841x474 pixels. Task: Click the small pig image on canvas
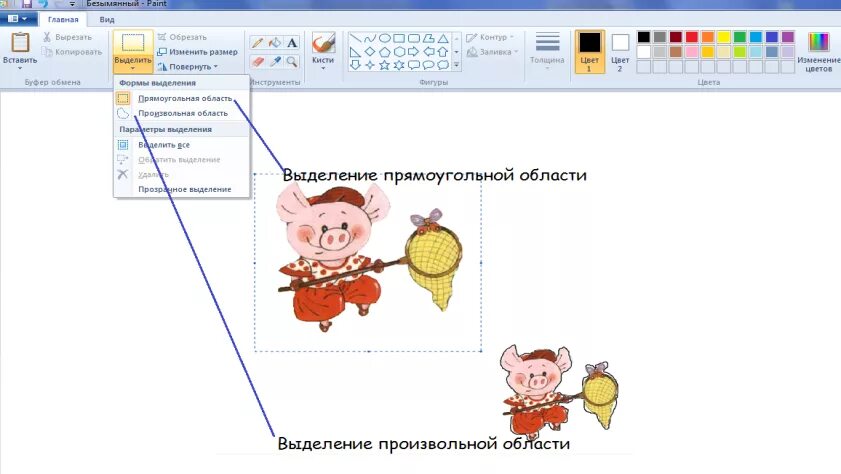click(x=559, y=392)
